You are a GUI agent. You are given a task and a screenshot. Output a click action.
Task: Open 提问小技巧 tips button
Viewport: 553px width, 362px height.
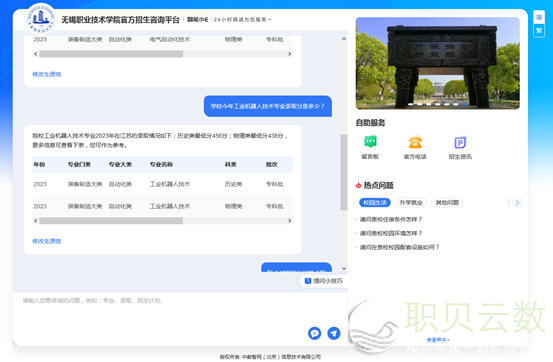[324, 281]
